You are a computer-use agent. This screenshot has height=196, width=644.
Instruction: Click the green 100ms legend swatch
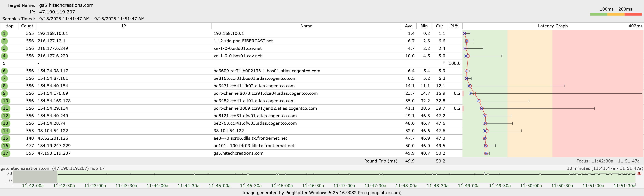pyautogui.click(x=599, y=14)
